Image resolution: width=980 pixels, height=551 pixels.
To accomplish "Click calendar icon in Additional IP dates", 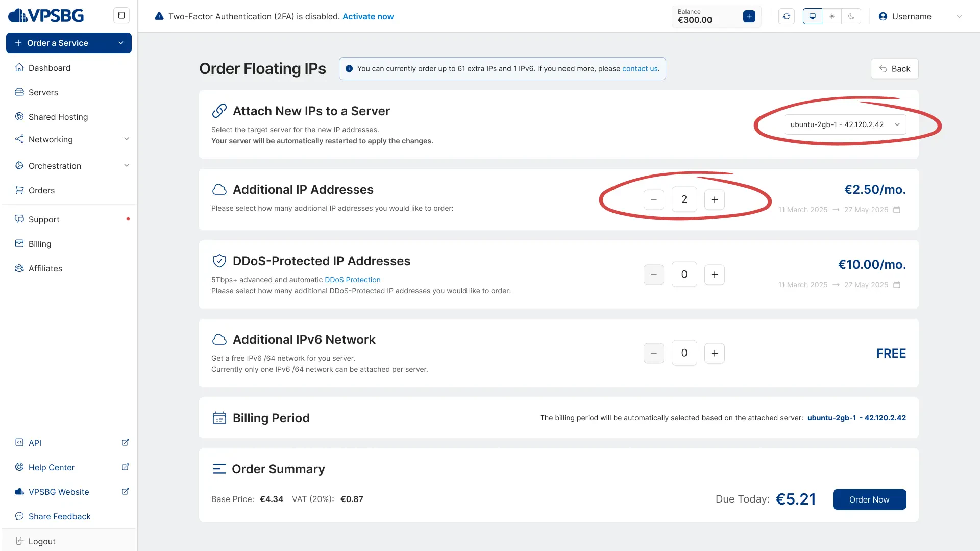I will pos(897,210).
